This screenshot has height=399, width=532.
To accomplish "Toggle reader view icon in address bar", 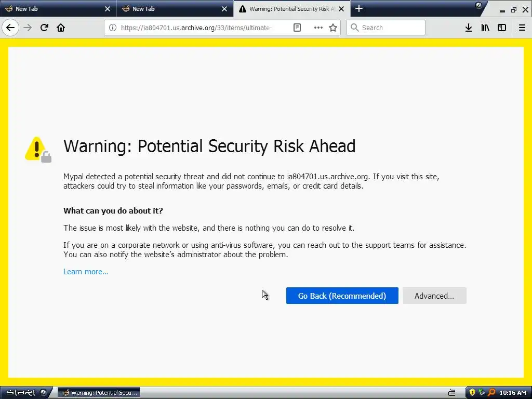I will pyautogui.click(x=297, y=28).
